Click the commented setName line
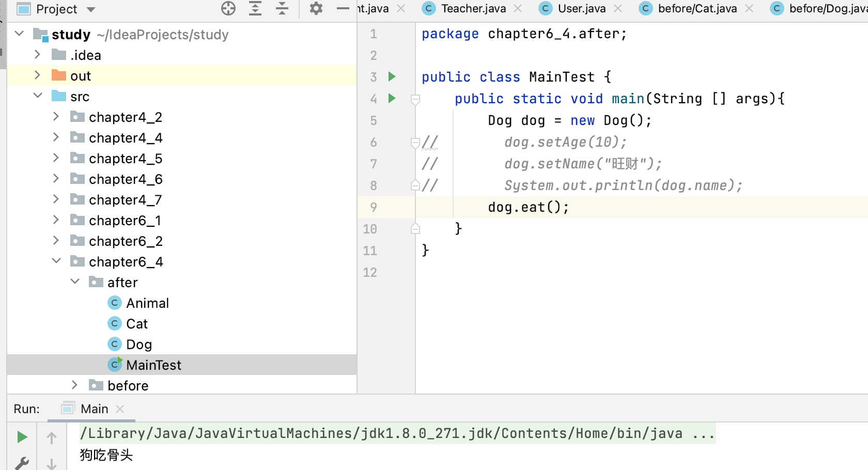The height and width of the screenshot is (470, 868). pyautogui.click(x=583, y=164)
